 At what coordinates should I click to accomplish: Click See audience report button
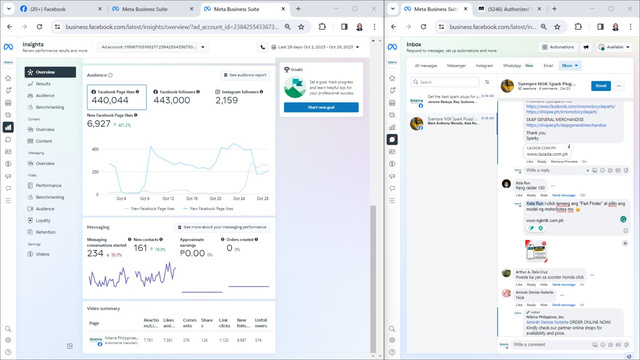[246, 75]
